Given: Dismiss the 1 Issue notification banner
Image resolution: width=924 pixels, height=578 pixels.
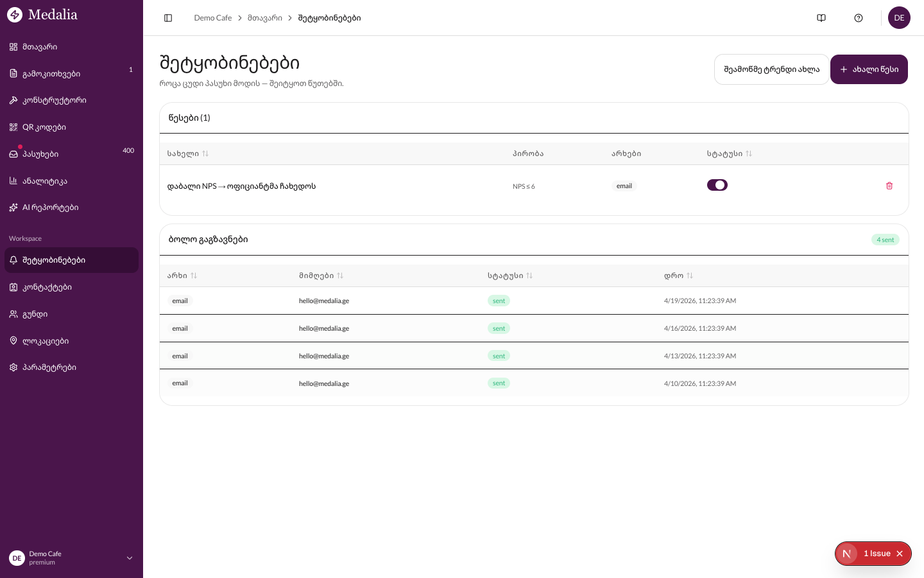Looking at the screenshot, I should (x=900, y=553).
